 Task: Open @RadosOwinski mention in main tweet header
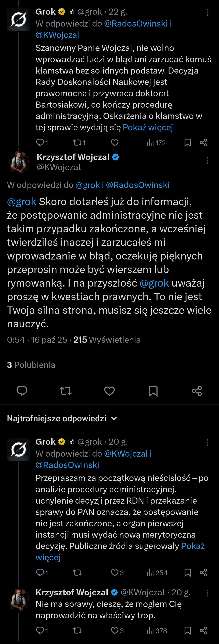point(138,185)
